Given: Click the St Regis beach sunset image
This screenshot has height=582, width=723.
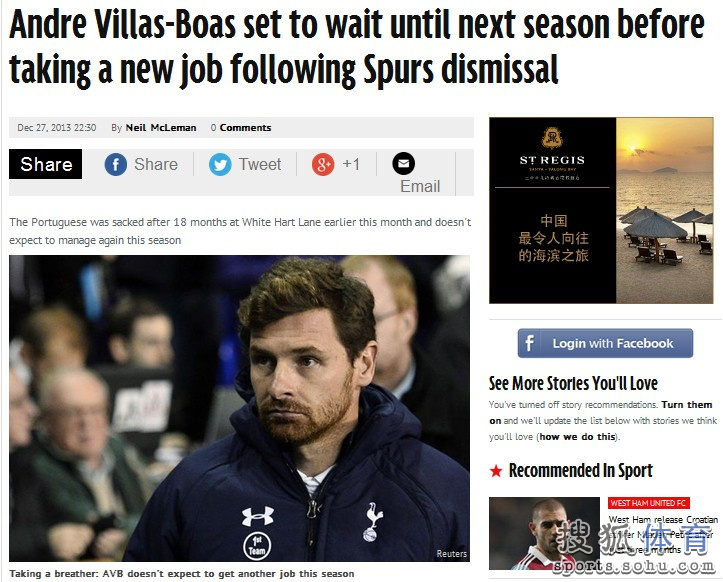Looking at the screenshot, I should 664,211.
